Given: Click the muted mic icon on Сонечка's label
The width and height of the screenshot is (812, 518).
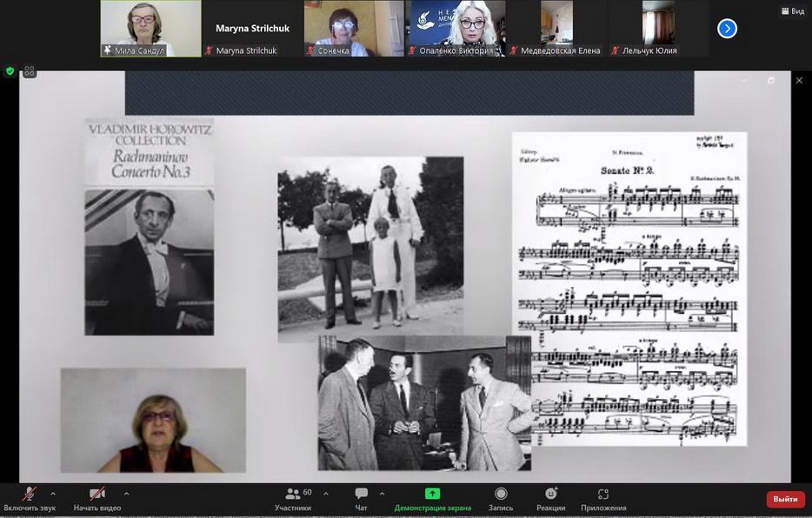Looking at the screenshot, I should (x=310, y=50).
